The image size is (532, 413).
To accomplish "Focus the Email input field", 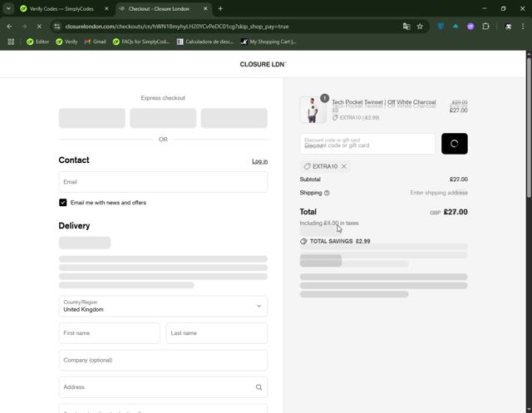I will point(163,182).
